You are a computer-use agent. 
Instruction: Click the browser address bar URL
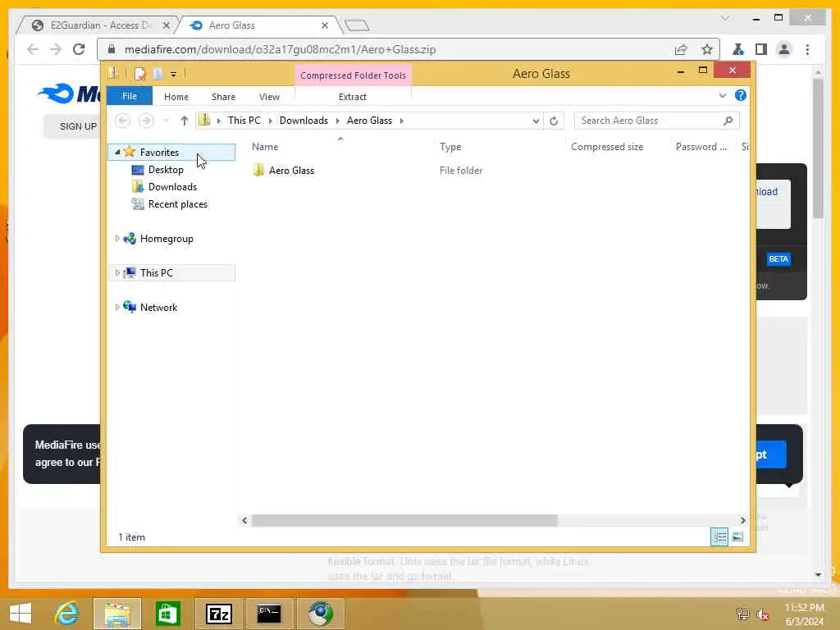[281, 49]
